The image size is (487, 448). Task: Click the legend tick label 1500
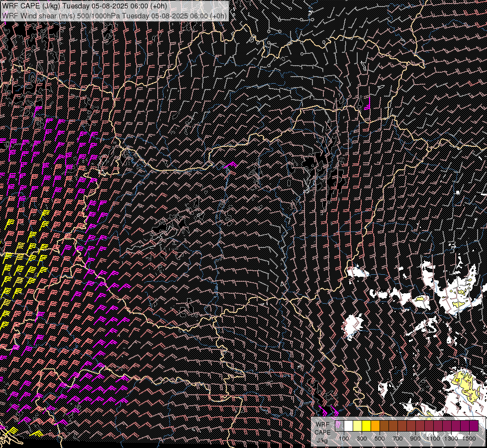pyautogui.click(x=469, y=439)
